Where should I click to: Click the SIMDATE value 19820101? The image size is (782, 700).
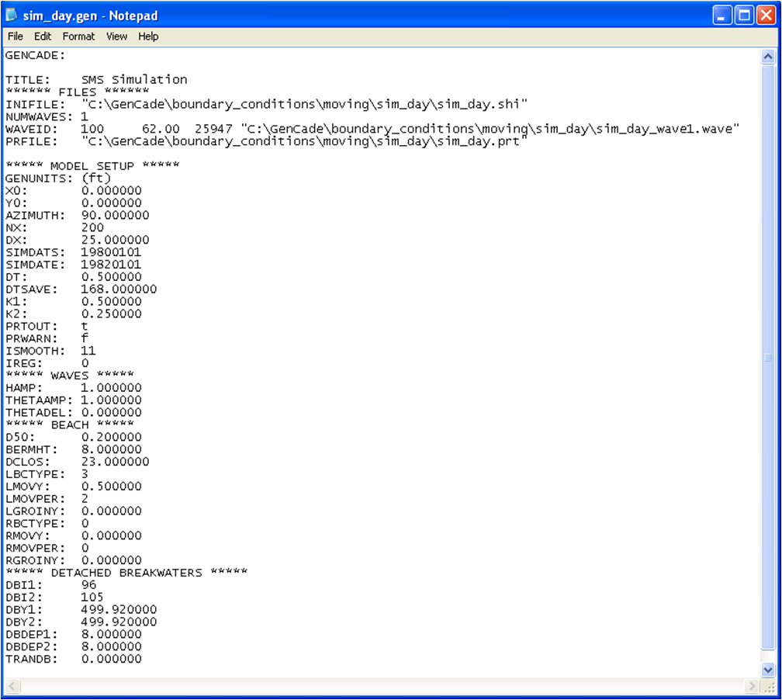pos(111,265)
